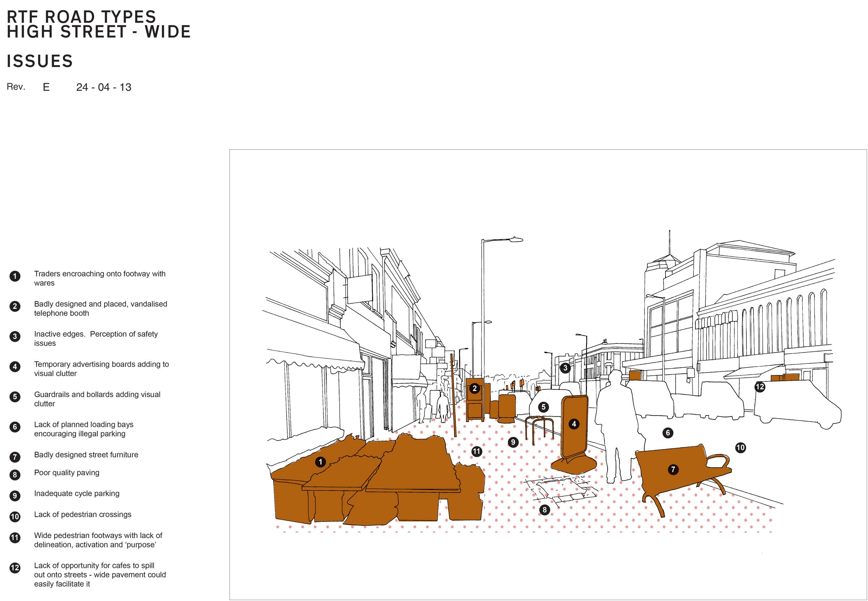Click marker 8 near the broken paving
The width and height of the screenshot is (868, 601).
tap(545, 510)
